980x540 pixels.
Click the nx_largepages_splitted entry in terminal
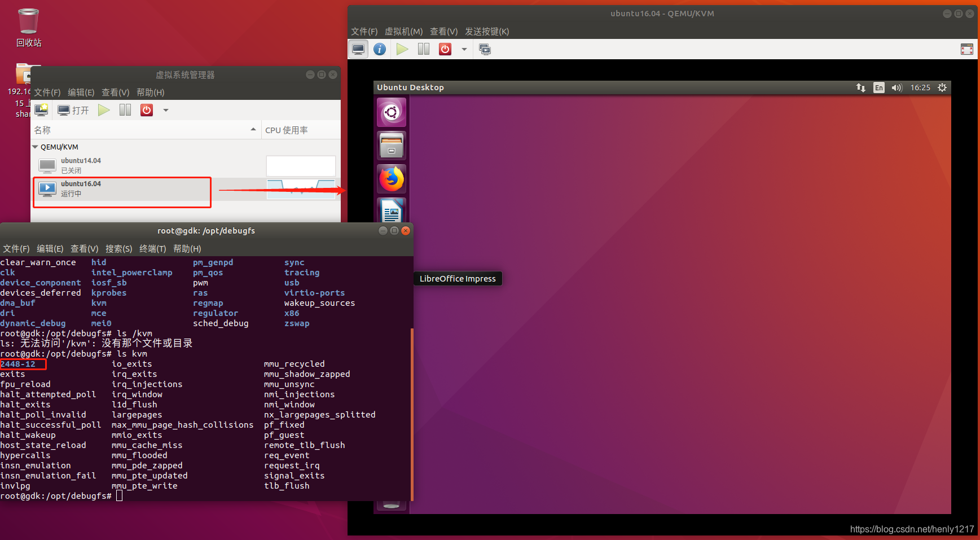[320, 415]
